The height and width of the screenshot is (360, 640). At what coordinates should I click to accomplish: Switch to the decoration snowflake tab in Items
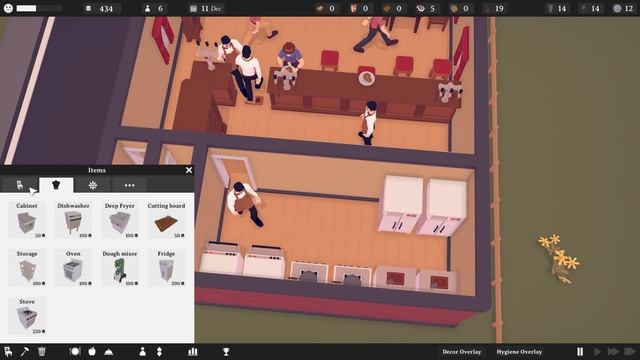93,185
